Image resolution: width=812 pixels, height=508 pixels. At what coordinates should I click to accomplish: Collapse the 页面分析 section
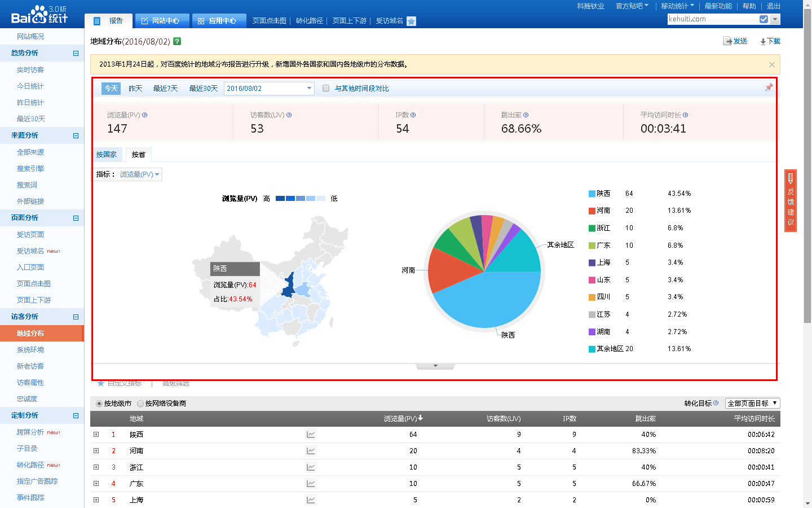click(x=76, y=218)
